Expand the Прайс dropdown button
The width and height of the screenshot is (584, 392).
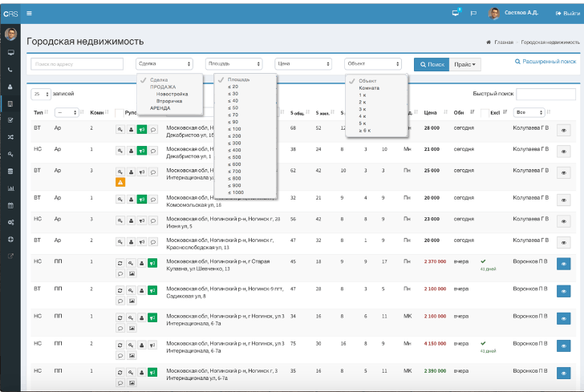click(x=464, y=64)
